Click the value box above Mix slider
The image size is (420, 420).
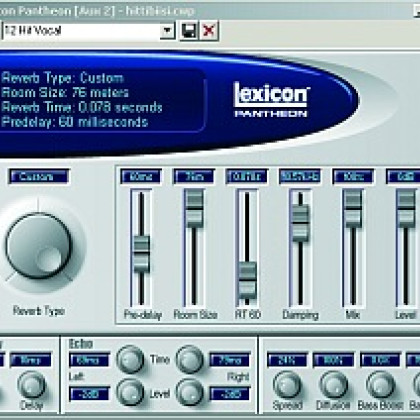tap(353, 176)
